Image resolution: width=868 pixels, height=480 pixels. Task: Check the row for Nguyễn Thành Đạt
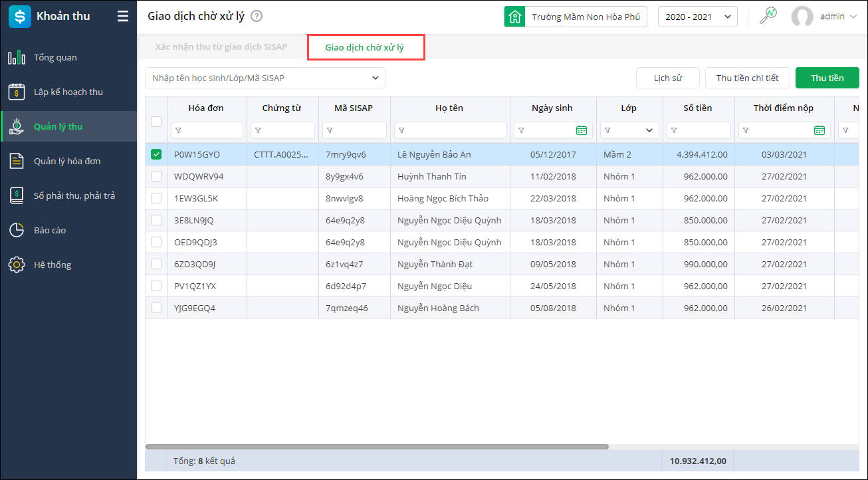156,264
